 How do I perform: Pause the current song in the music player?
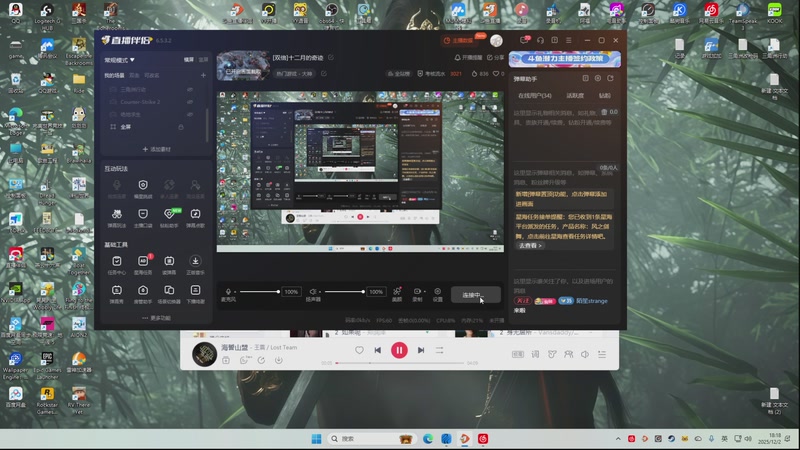399,351
